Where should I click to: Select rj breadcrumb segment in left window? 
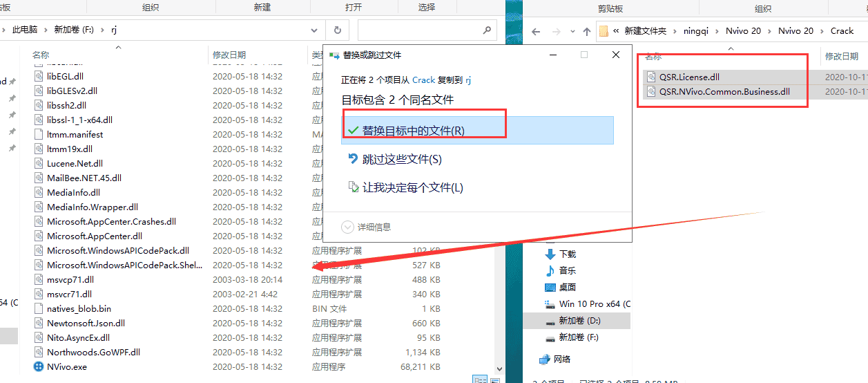[x=114, y=30]
